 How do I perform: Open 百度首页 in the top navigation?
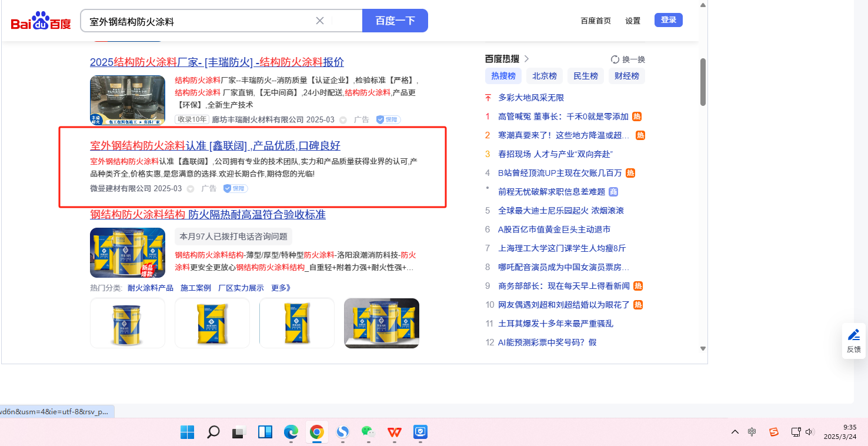[x=596, y=21]
